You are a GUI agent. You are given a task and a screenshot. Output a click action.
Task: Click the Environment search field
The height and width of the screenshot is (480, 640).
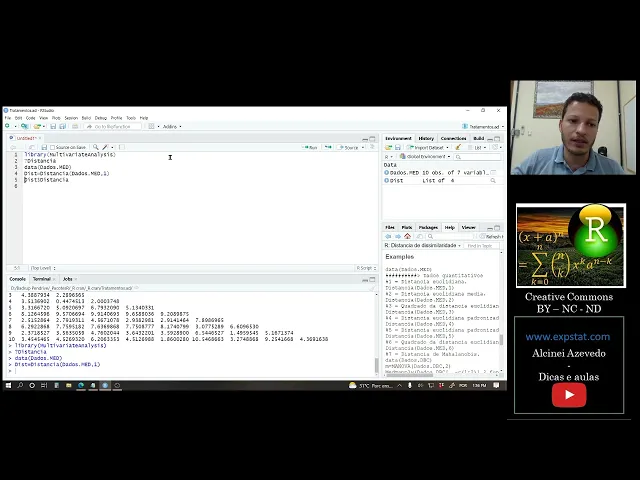click(477, 157)
